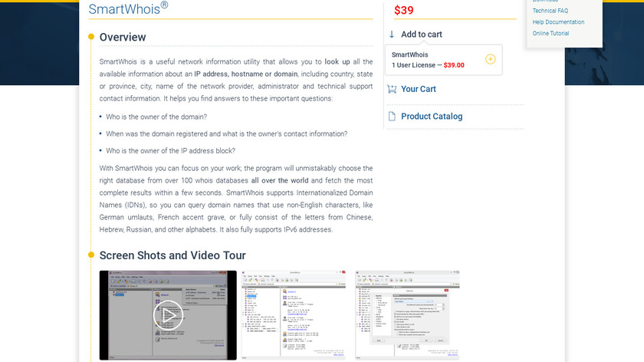
Task: Open the Help Documentation link
Action: (558, 22)
